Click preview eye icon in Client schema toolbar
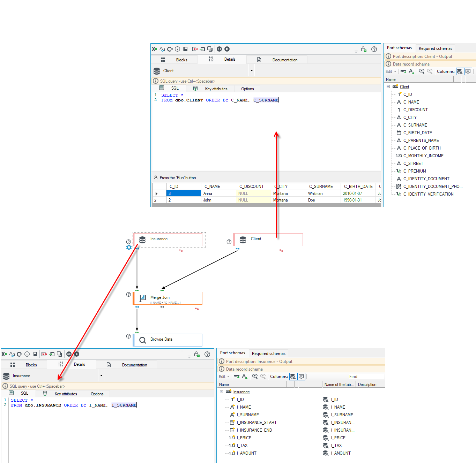 point(422,71)
